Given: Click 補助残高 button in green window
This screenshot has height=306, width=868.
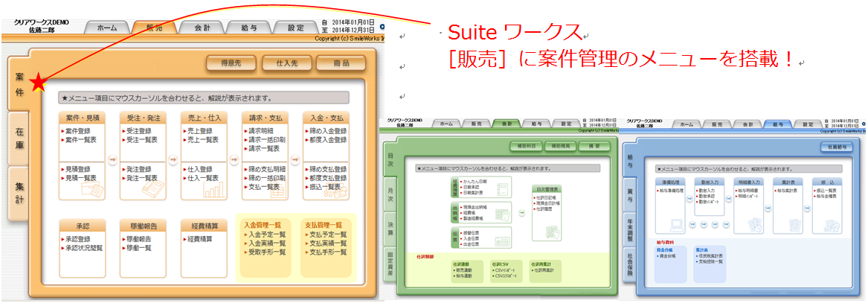Looking at the screenshot, I should [561, 147].
